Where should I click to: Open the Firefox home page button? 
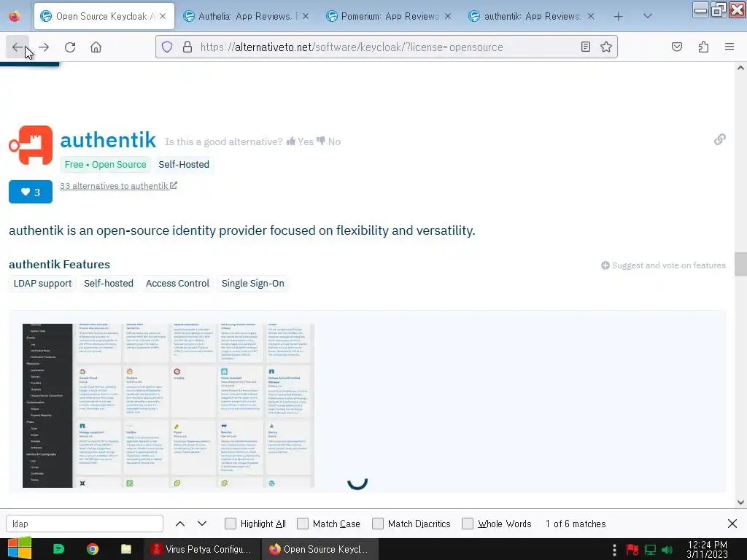point(96,47)
